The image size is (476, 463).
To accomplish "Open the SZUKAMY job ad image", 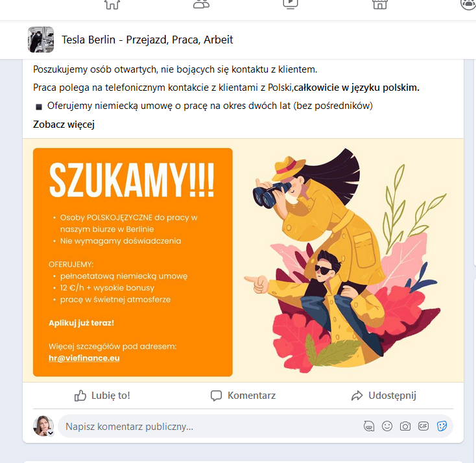I will [x=243, y=261].
